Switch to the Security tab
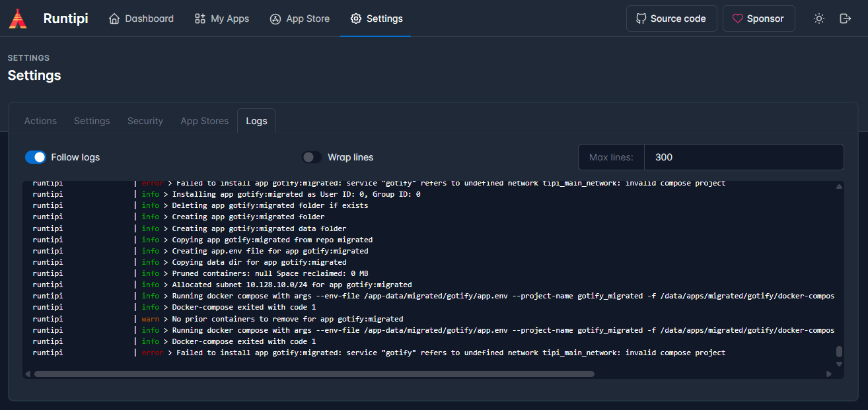 tap(145, 121)
